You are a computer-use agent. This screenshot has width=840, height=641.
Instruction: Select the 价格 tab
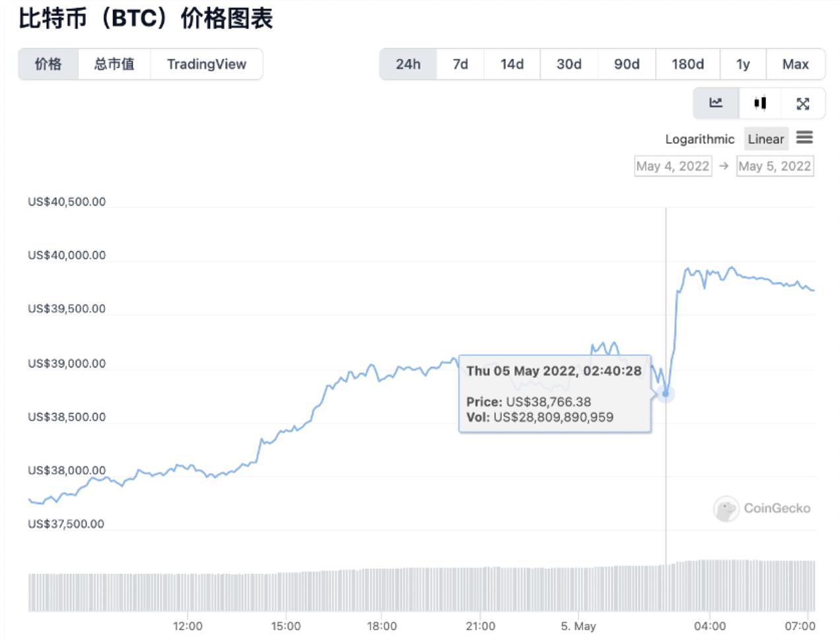coord(48,64)
